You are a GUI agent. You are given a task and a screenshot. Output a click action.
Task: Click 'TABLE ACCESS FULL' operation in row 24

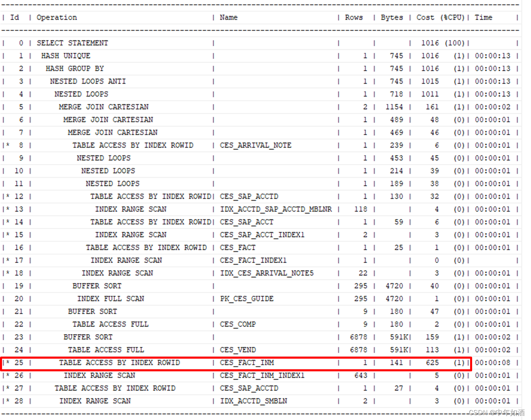[x=106, y=350]
